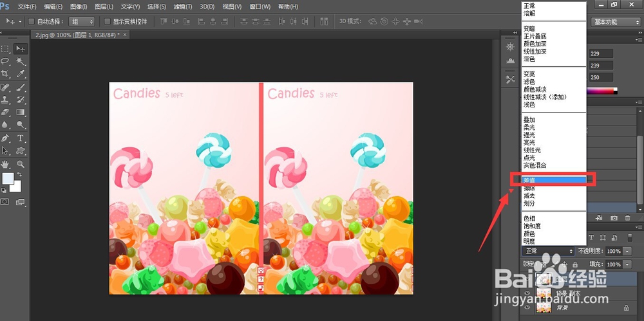Hide the 背景 layer
The width and height of the screenshot is (644, 321).
[x=528, y=307]
